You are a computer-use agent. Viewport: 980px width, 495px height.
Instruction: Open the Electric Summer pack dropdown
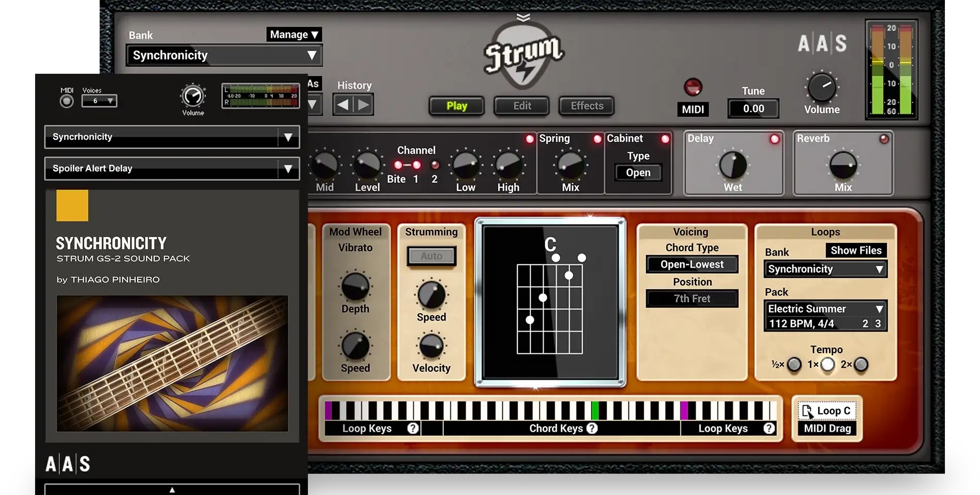[825, 309]
